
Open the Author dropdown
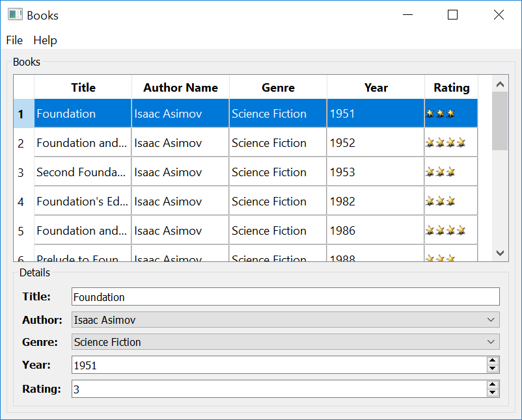pyautogui.click(x=491, y=319)
